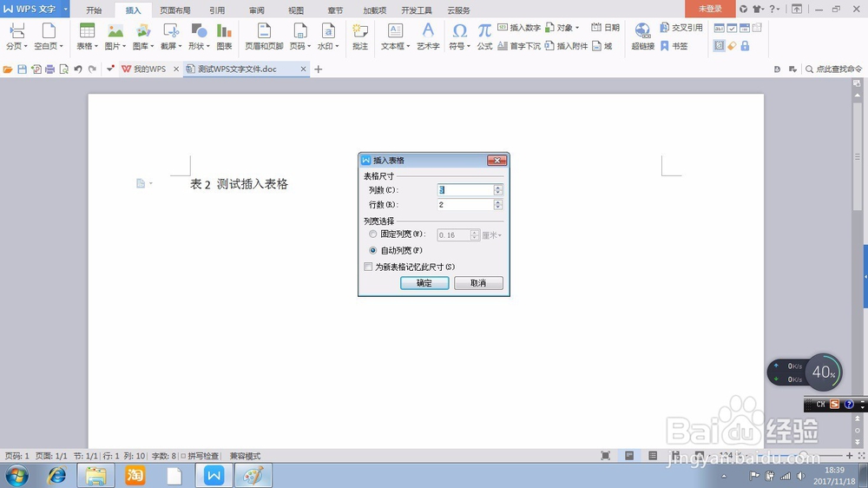The height and width of the screenshot is (488, 868).
Task: Open the Taobao taskbar icon
Action: 135,476
